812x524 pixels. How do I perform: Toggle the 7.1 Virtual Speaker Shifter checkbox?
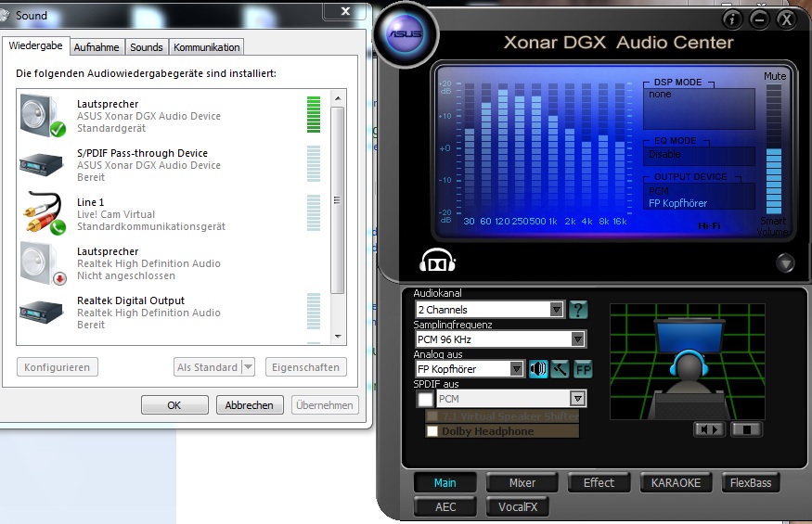pos(432,416)
